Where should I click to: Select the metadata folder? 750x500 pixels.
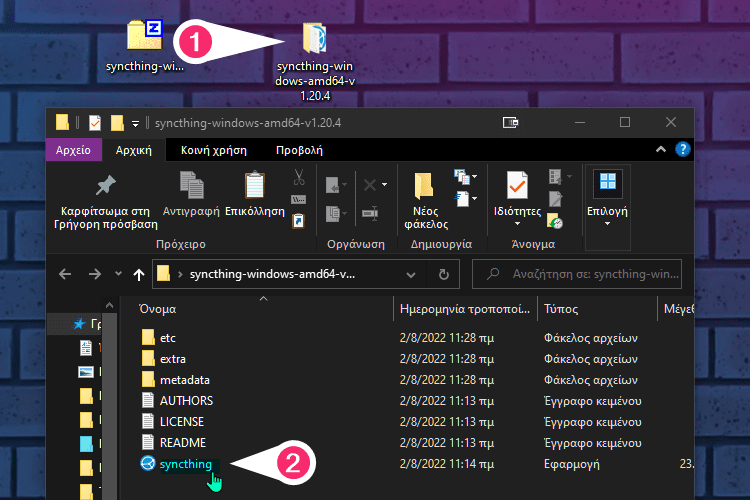[185, 380]
